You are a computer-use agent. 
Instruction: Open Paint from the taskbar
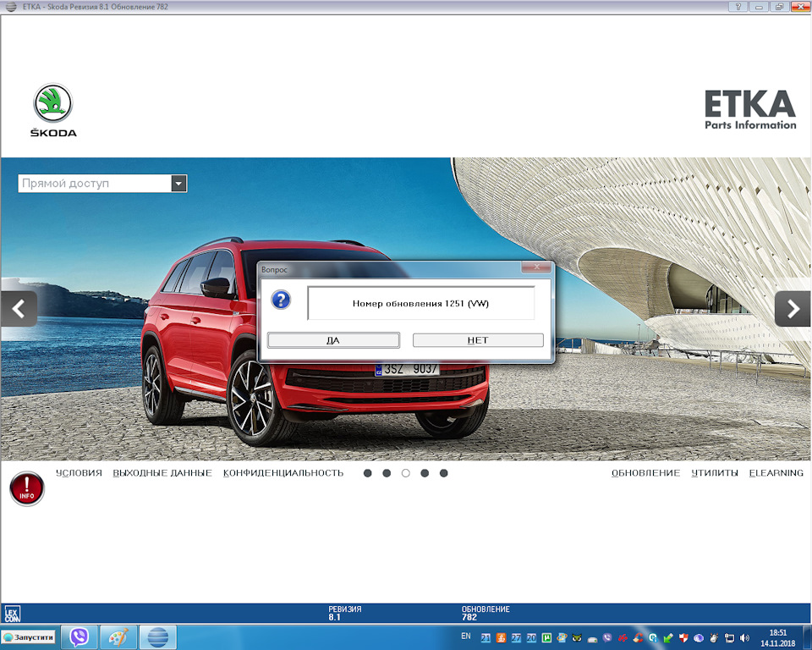tap(118, 637)
